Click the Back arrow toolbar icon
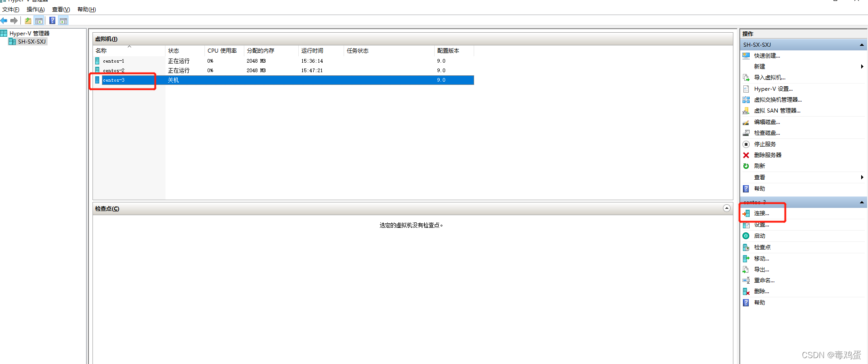This screenshot has width=868, height=364. [4, 20]
